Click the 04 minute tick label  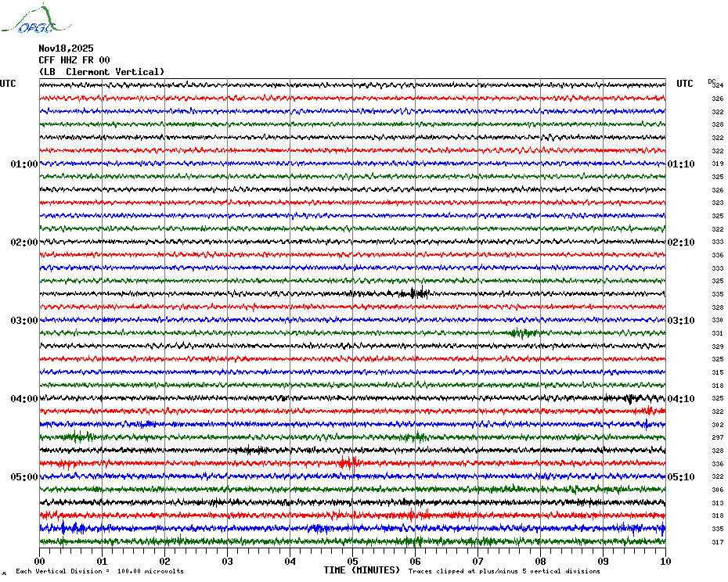pyautogui.click(x=290, y=561)
